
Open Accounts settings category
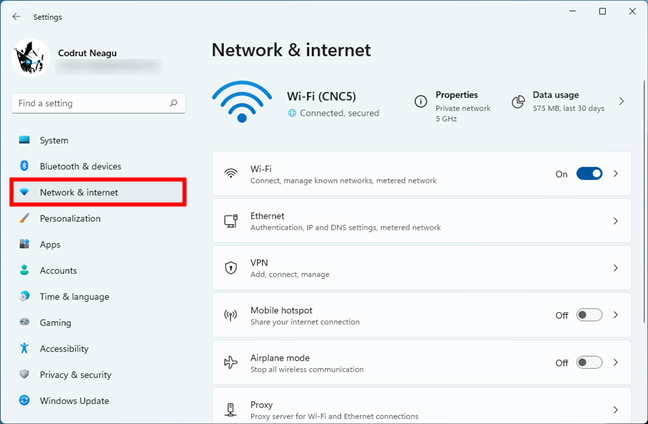click(x=98, y=270)
